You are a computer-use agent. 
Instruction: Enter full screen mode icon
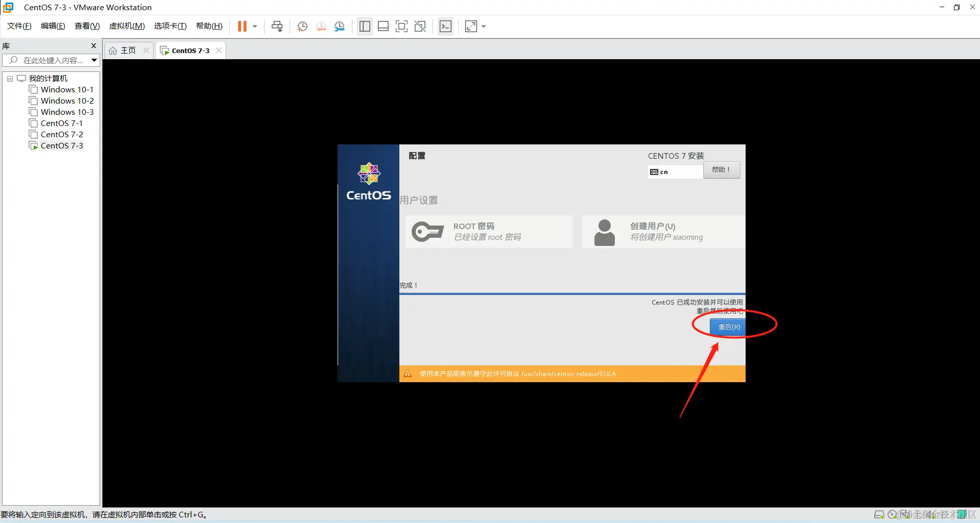[x=402, y=27]
